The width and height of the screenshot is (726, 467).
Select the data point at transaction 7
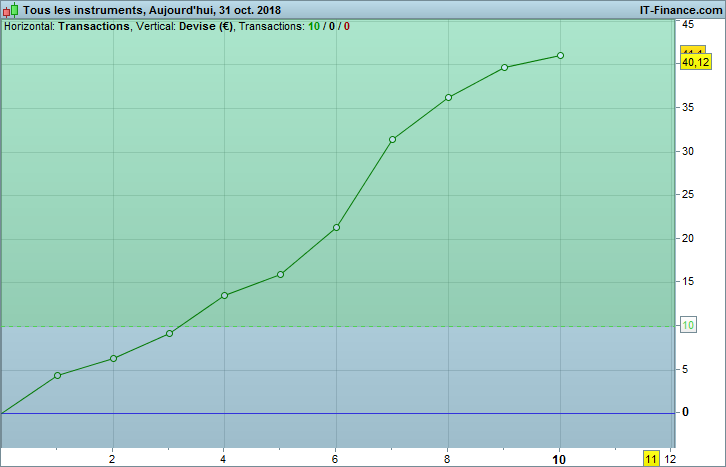pyautogui.click(x=393, y=139)
